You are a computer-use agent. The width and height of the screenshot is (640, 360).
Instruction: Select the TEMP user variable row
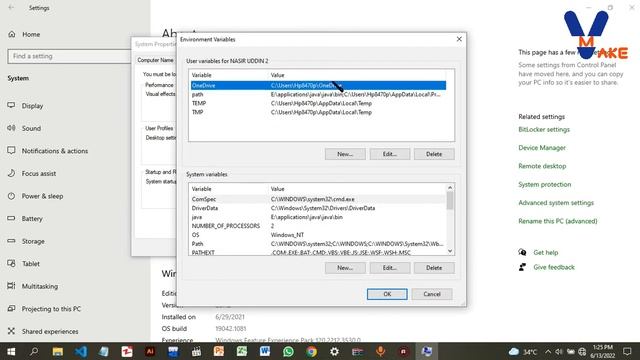[x=318, y=103]
